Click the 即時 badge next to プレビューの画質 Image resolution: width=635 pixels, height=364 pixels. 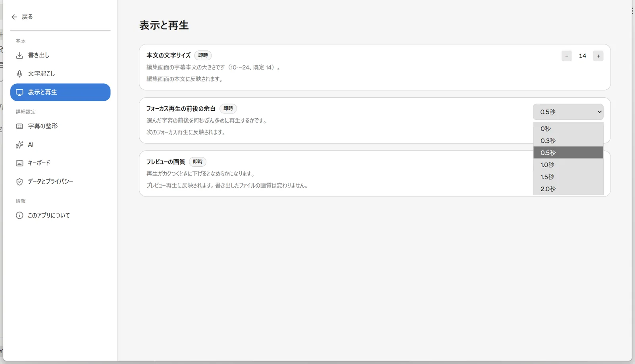(198, 162)
